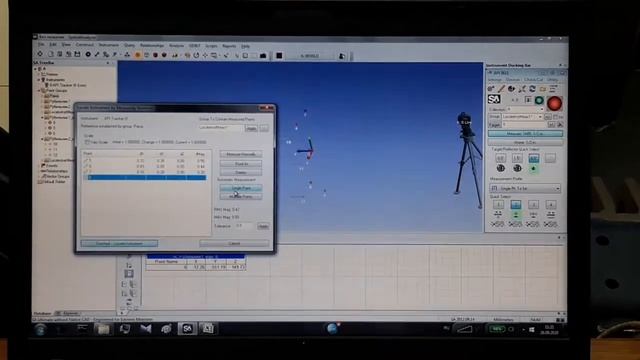Click the green circle indicator in instrument panel
The width and height of the screenshot is (640, 360).
(x=539, y=100)
